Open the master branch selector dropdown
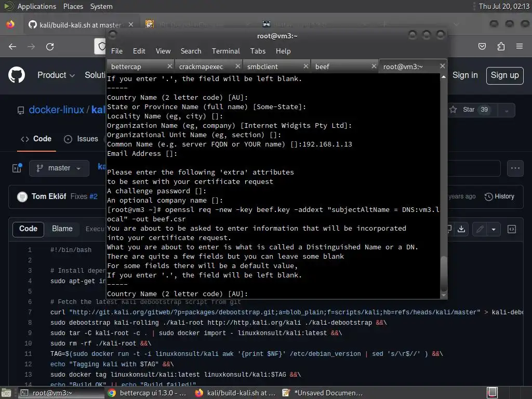The height and width of the screenshot is (399, 532). click(x=59, y=168)
